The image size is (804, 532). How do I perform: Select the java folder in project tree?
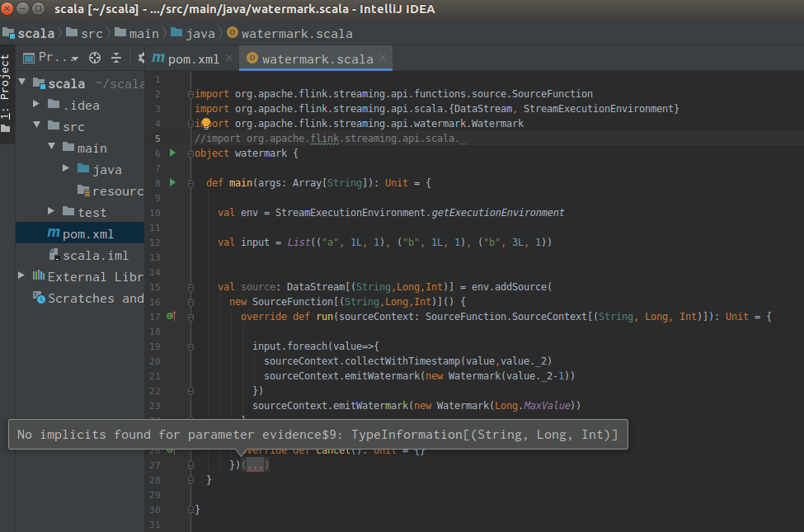100,169
